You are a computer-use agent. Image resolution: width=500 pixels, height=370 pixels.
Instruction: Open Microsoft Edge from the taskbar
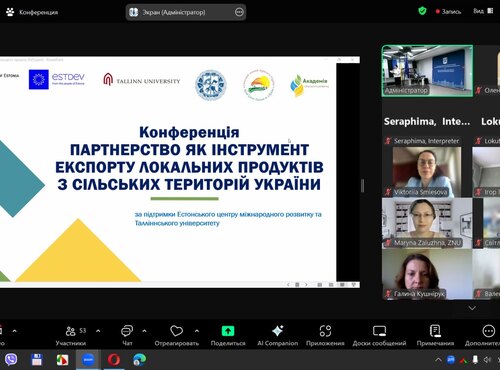pyautogui.click(x=139, y=360)
